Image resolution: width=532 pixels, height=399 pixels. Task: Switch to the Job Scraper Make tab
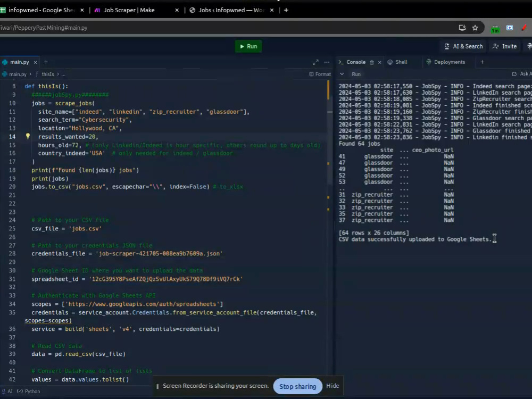[129, 10]
